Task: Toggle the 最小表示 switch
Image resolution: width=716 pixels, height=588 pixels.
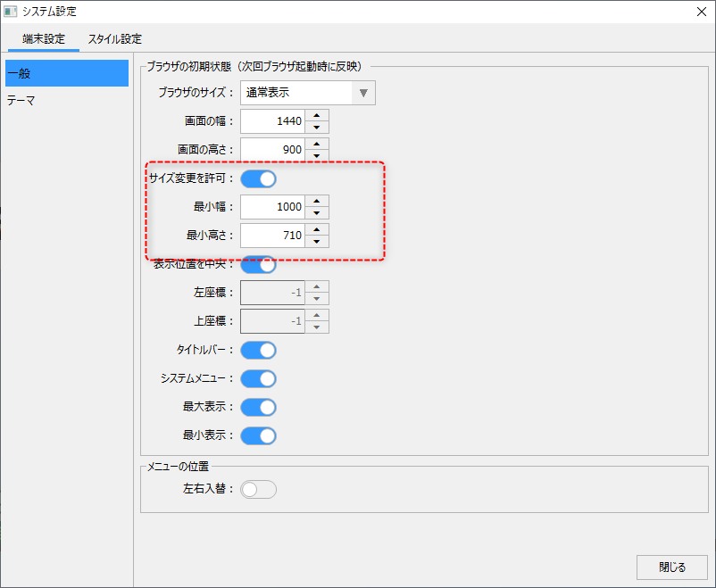Action: click(x=258, y=435)
